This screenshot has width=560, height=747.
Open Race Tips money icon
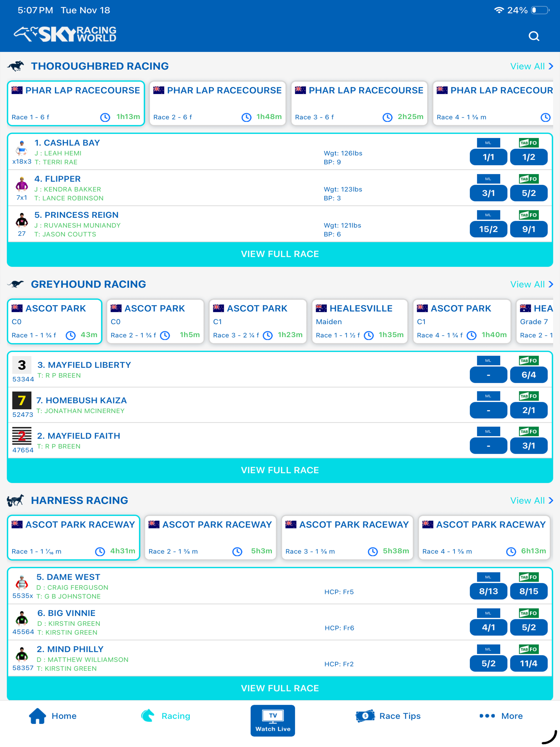pyautogui.click(x=365, y=716)
